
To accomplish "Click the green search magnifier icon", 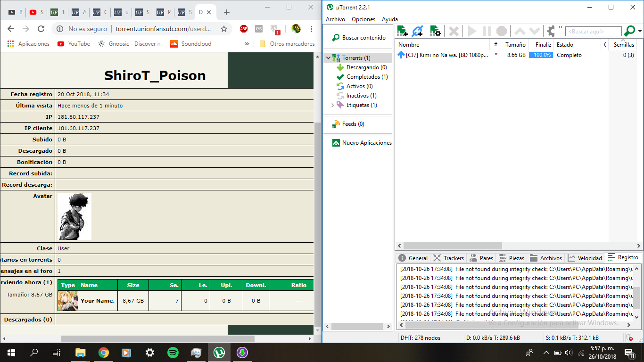I will pyautogui.click(x=629, y=31).
